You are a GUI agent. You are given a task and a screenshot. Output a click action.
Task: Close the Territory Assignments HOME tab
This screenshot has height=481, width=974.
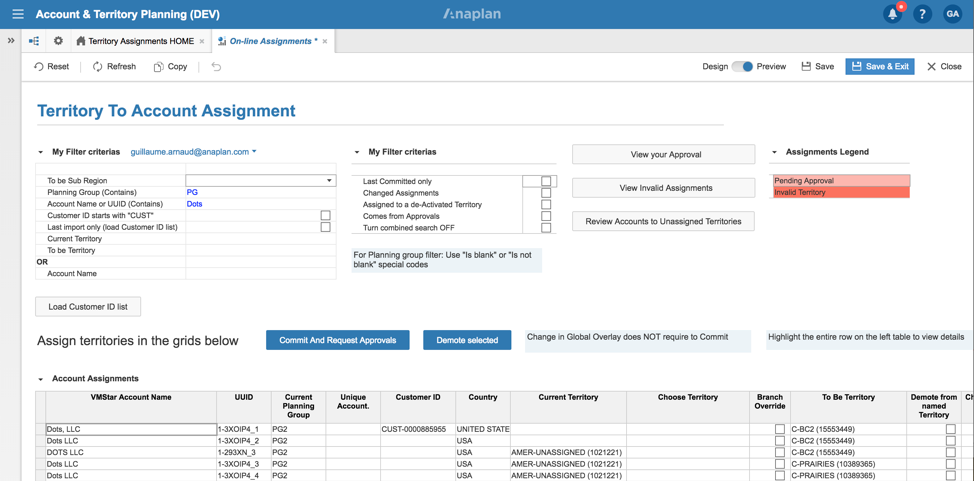coord(201,42)
